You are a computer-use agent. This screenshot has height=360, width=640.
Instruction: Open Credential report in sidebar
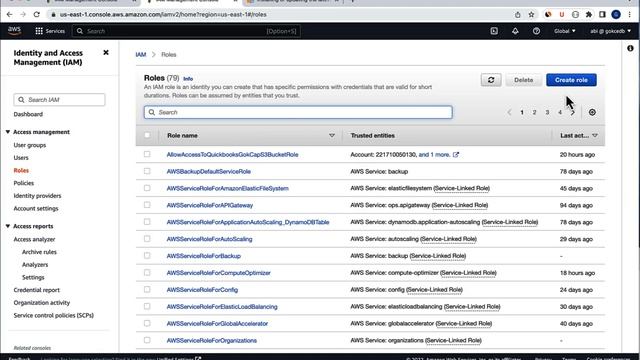click(36, 290)
